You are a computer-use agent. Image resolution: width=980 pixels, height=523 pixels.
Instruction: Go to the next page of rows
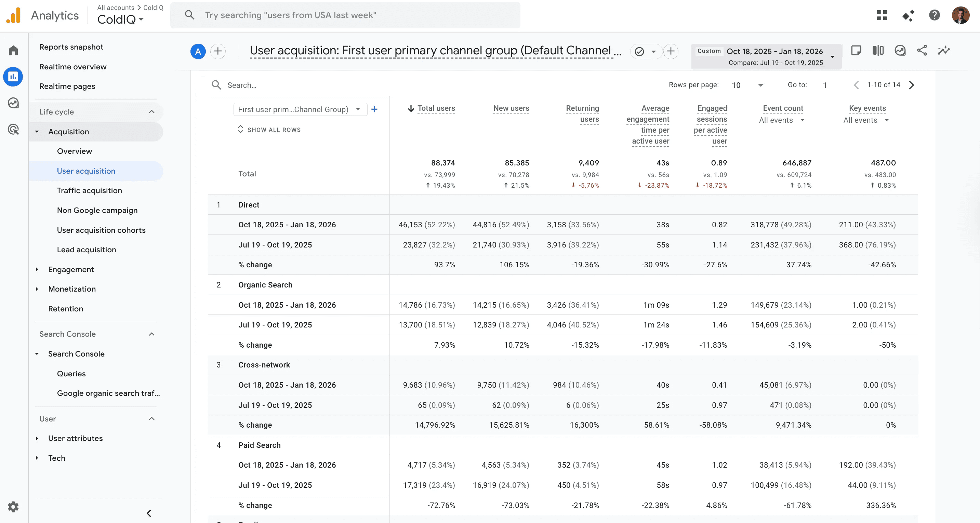pos(912,85)
